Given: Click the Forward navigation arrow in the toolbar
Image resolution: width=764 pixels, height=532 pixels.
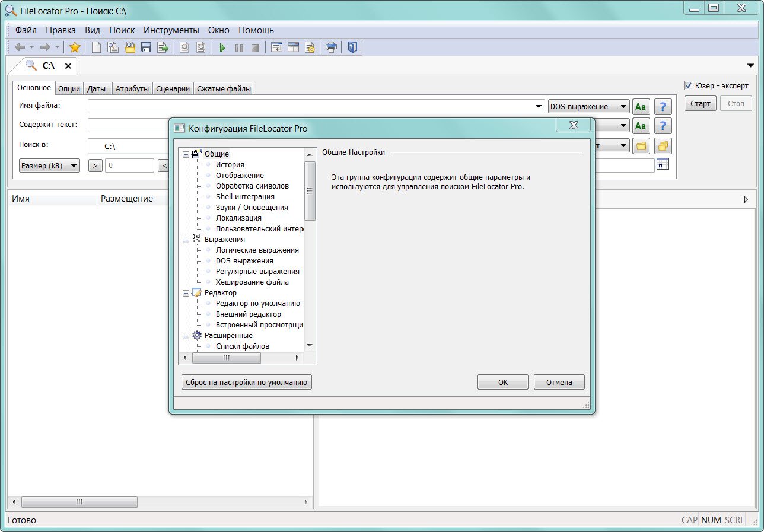Looking at the screenshot, I should pos(44,47).
